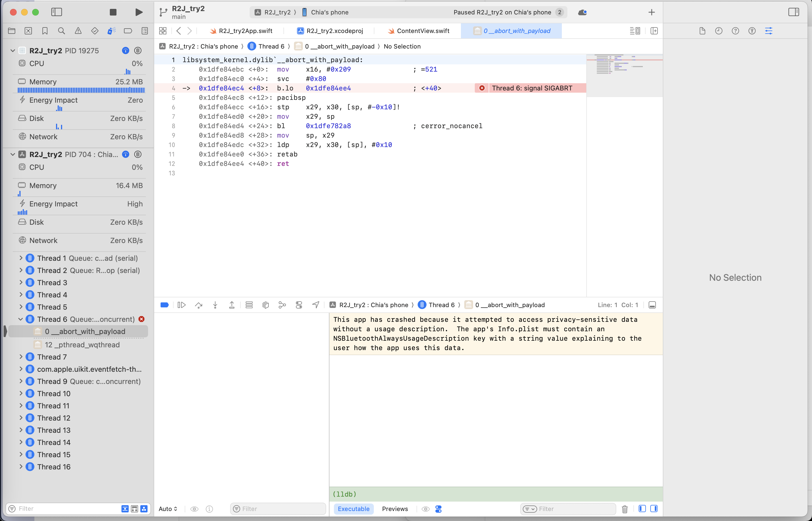The width and height of the screenshot is (812, 521).
Task: Open the Xcode Cloud status icon
Action: pyautogui.click(x=582, y=12)
